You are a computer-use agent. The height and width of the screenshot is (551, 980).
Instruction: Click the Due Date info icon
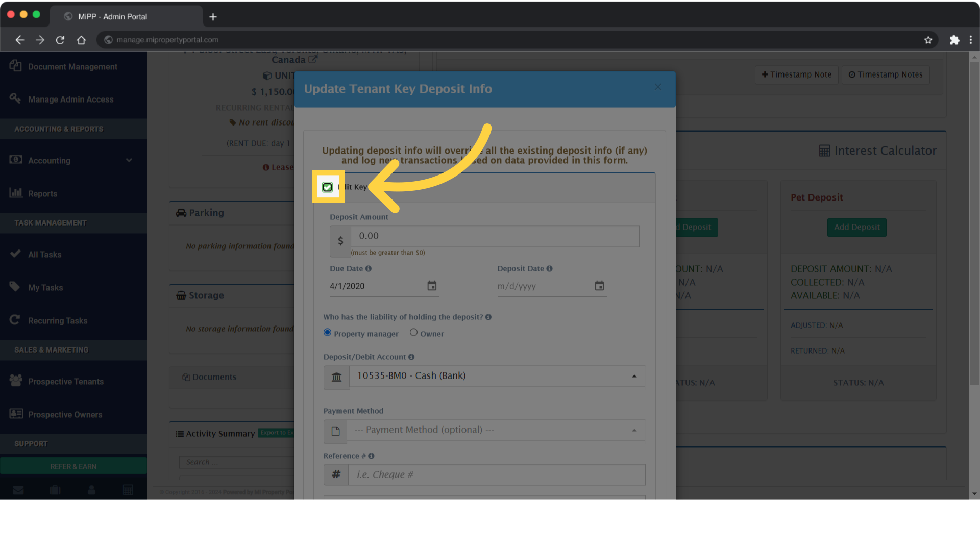click(x=369, y=268)
